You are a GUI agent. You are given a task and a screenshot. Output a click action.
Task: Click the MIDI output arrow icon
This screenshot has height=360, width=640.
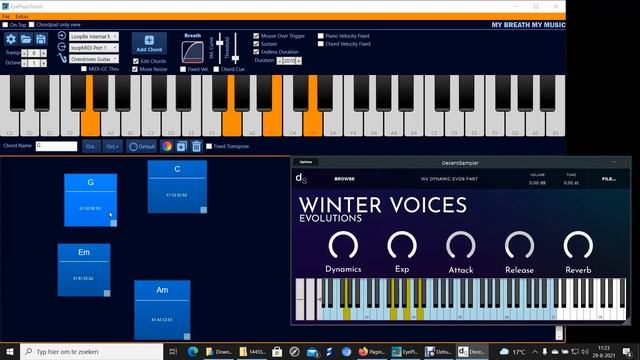[x=62, y=47]
